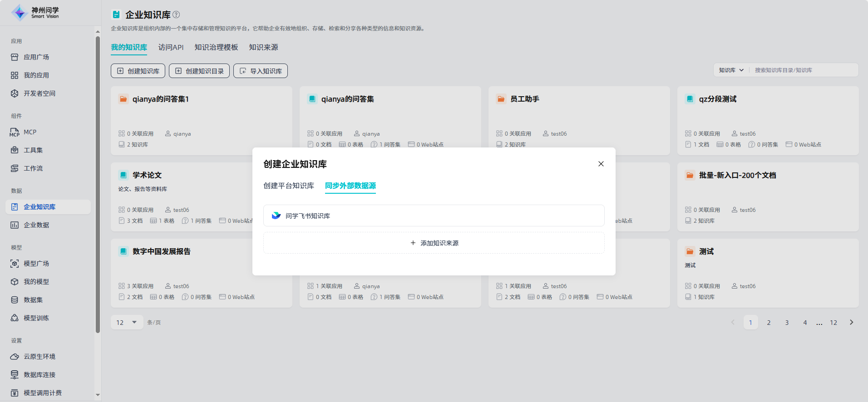Screen dimensions: 868x402
Task: Open 云原生环境 settings item
Action: 39,357
